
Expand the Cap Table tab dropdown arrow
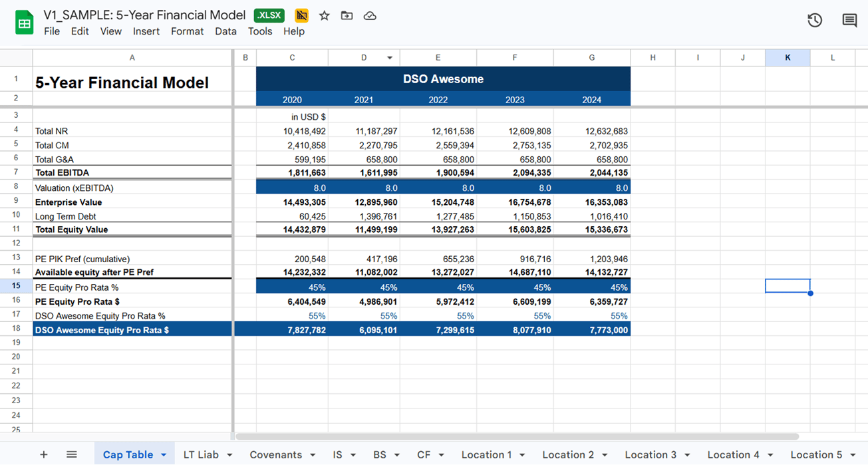[x=164, y=455]
